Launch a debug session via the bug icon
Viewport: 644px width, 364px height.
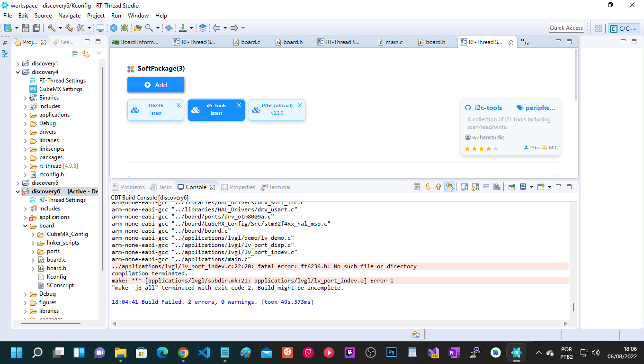[125, 28]
